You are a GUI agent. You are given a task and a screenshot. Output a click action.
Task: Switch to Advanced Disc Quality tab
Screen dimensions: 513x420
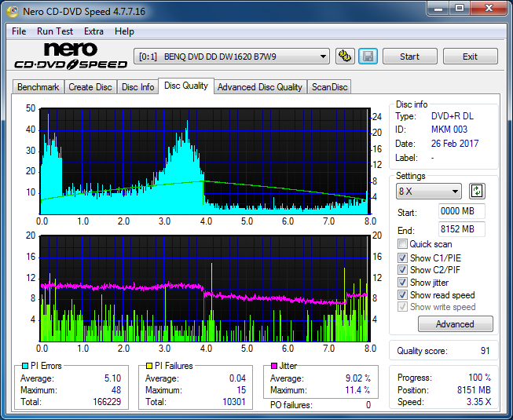pyautogui.click(x=260, y=87)
